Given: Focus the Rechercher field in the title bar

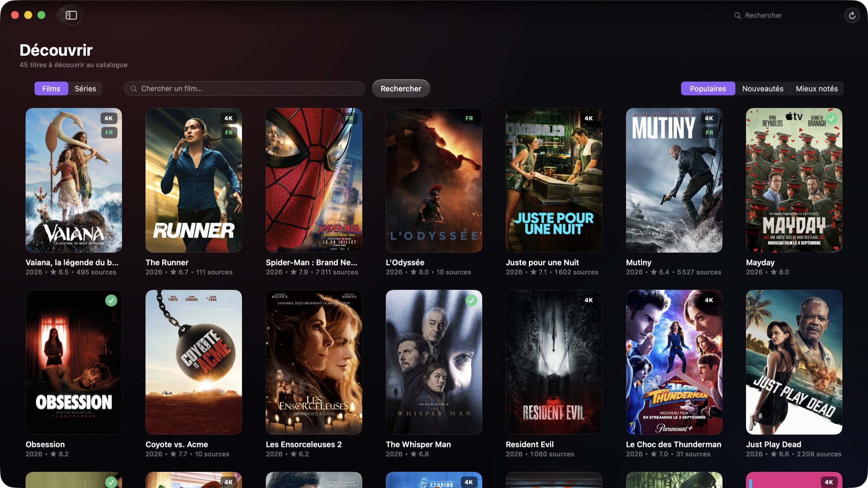Looking at the screenshot, I should (785, 16).
